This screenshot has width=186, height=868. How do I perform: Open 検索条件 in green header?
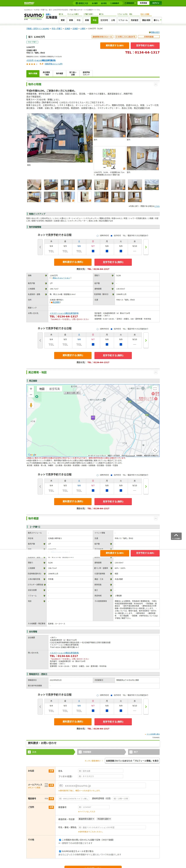coord(114,3)
